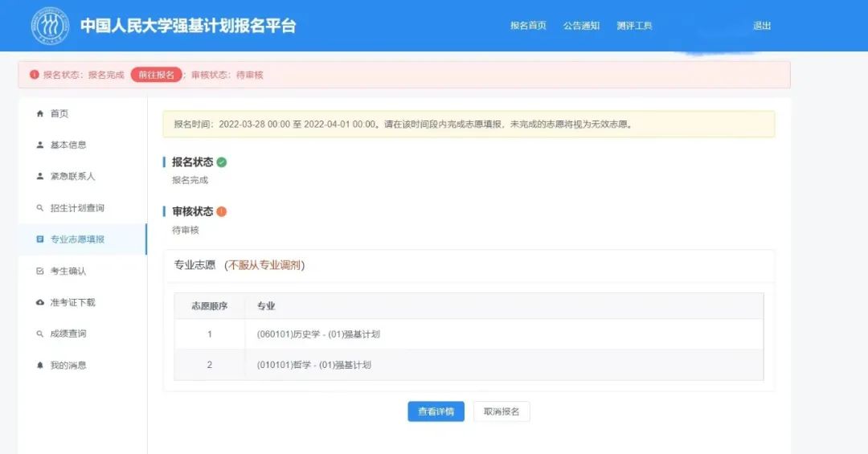868x454 pixels.
Task: Click the 取消报名 button
Action: coord(502,411)
